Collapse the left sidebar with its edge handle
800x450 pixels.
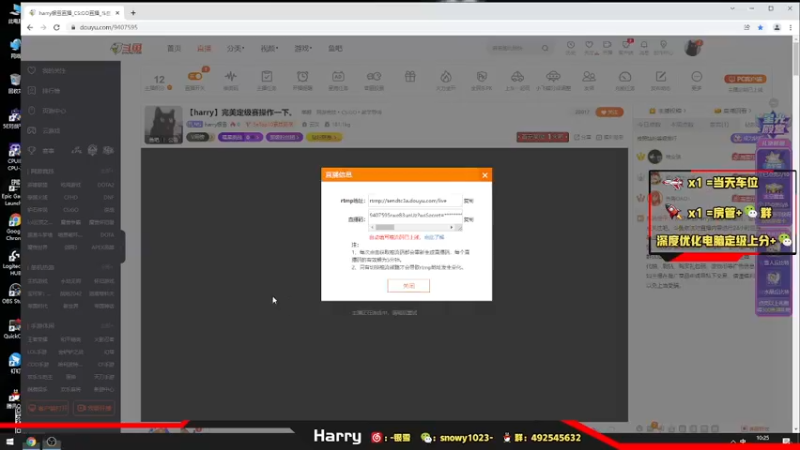coord(122,246)
